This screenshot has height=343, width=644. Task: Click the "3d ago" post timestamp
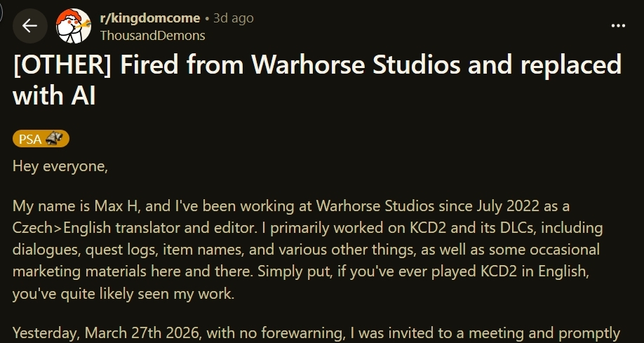pyautogui.click(x=233, y=18)
